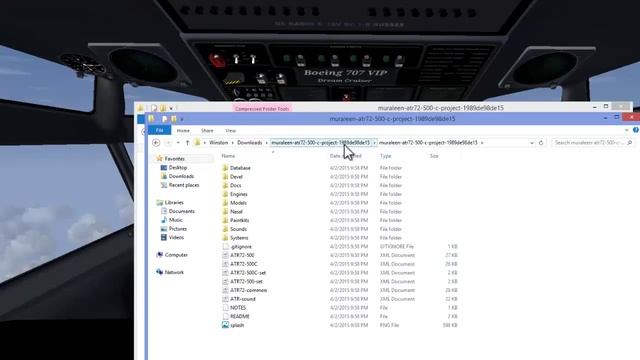Screen dimensions: 640x360
Task: Click the ATR72-500C XML file icon
Action: point(225,264)
